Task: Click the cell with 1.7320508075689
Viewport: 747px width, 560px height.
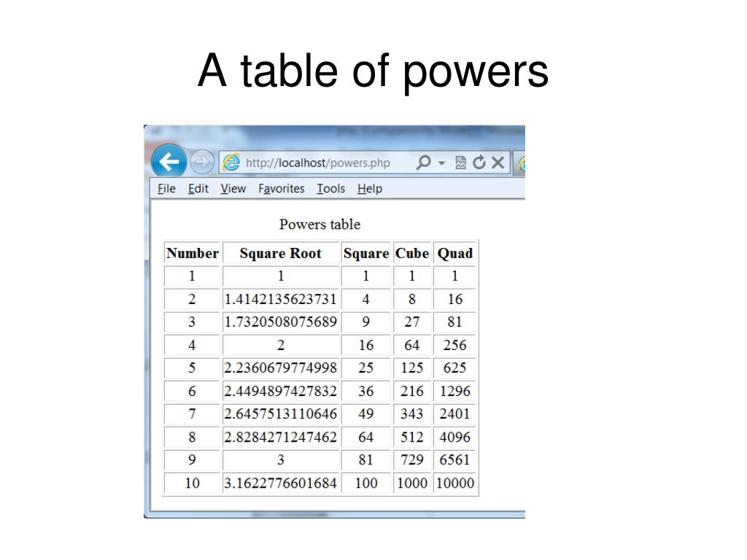Action: tap(281, 322)
